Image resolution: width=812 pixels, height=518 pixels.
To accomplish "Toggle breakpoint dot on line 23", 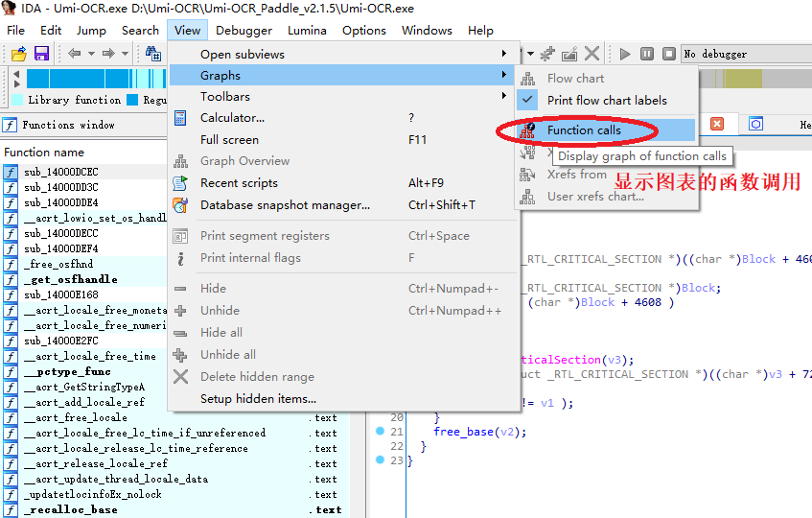I will pos(380,459).
